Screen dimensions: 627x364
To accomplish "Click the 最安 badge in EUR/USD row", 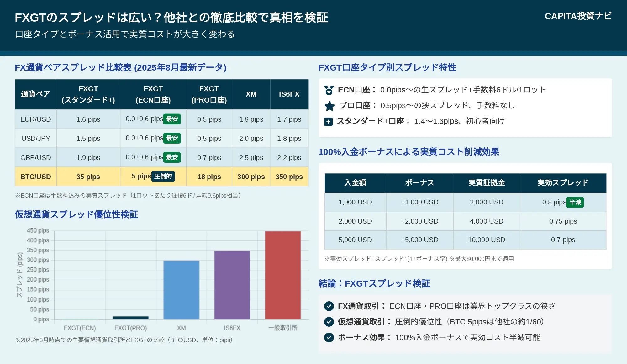I will pos(172,119).
